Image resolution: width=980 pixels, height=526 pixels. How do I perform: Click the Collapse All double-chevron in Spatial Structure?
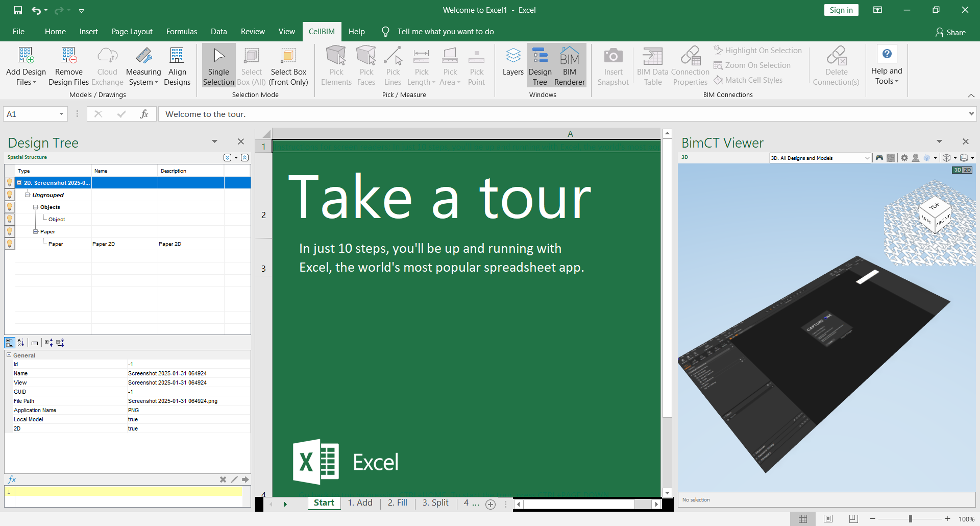click(x=245, y=157)
